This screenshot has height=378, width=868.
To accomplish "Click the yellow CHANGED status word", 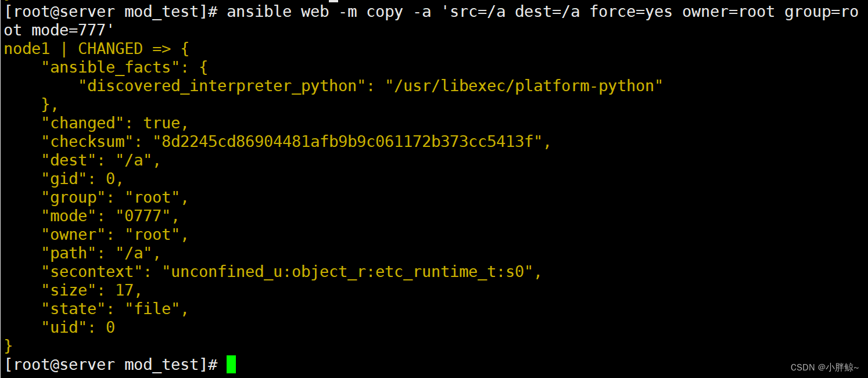I will pos(110,49).
